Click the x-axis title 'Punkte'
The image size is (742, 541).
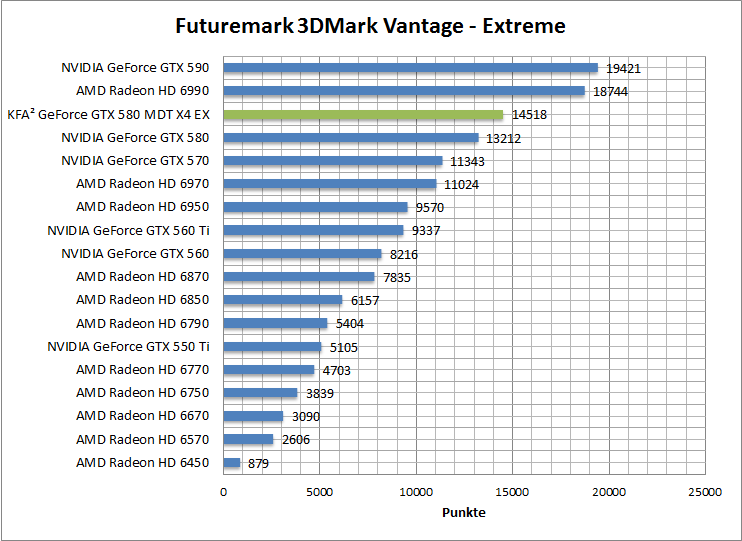(x=464, y=512)
